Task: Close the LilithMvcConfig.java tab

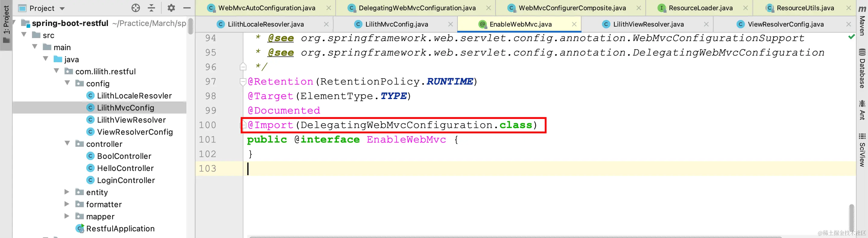Action: point(451,24)
